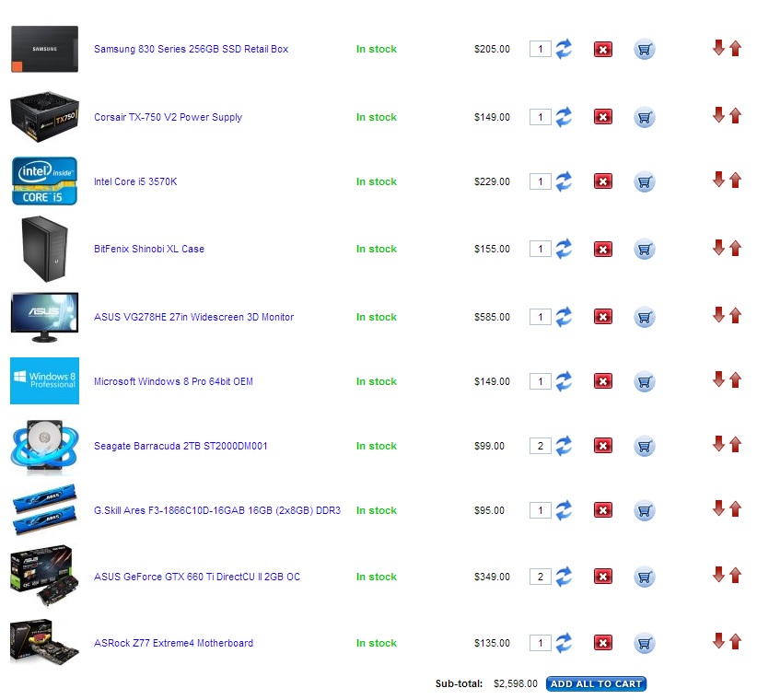
Task: Move BitFenix Shinobi XL Case down
Action: point(718,248)
